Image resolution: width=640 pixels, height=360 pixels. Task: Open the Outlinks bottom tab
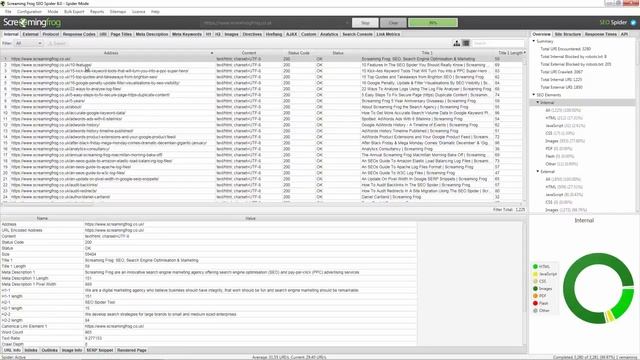[x=50, y=350]
